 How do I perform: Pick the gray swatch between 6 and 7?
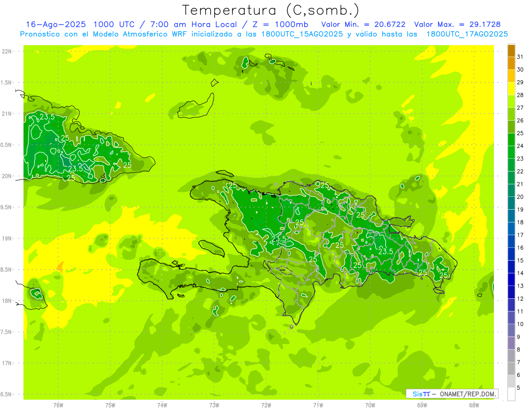point(511,368)
